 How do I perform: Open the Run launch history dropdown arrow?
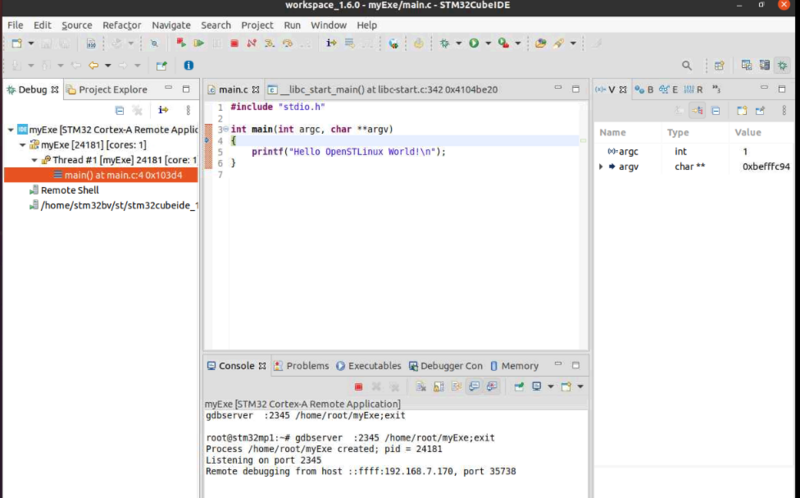tap(488, 43)
